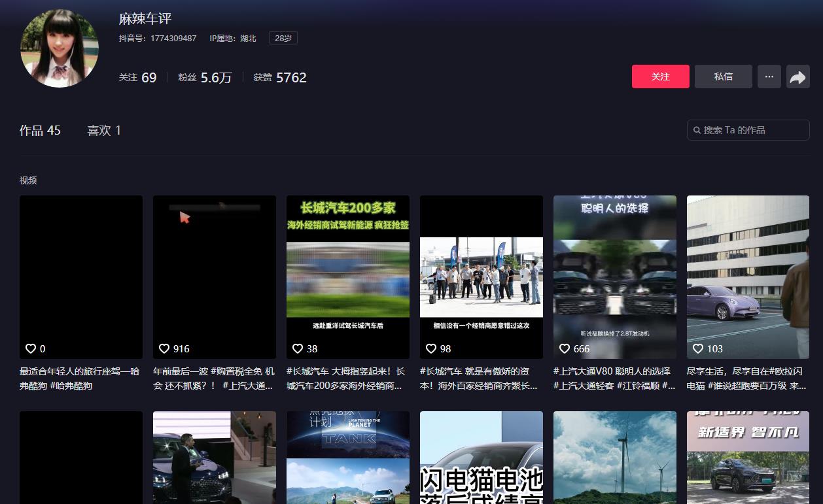Open second-row black video thumbnail

pos(81,458)
